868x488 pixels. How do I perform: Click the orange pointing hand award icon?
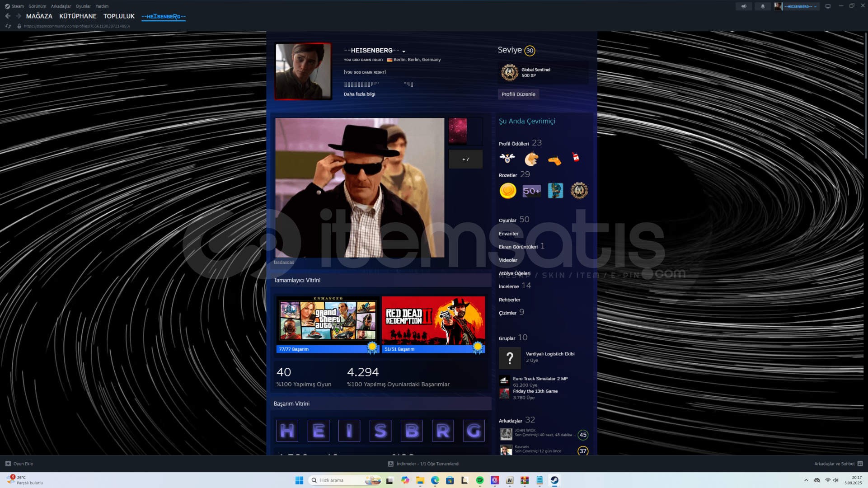[x=554, y=160]
